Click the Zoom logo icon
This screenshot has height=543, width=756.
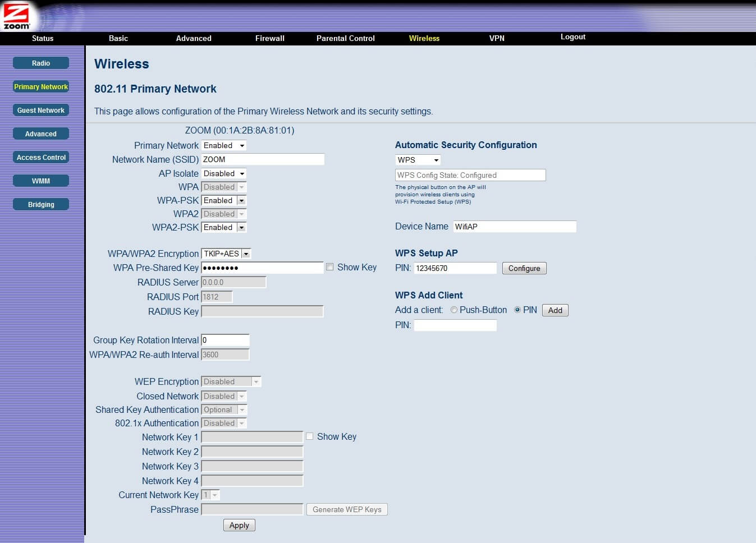[x=16, y=16]
